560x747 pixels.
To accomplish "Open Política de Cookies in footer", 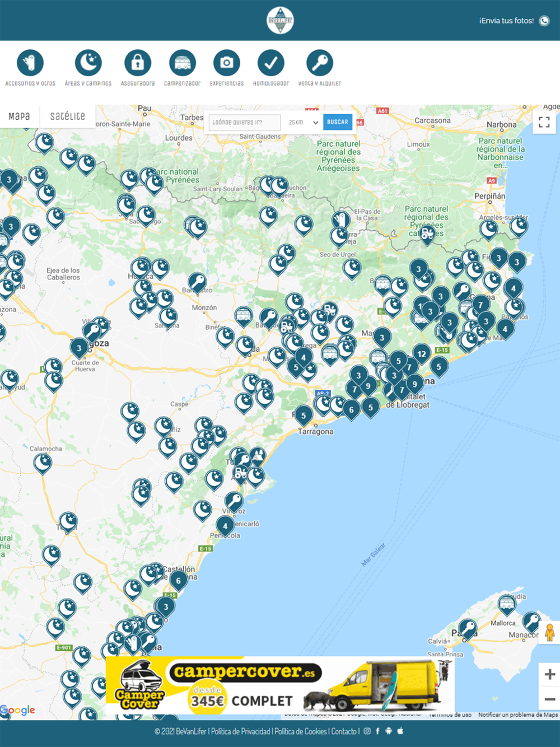I will click(x=301, y=731).
